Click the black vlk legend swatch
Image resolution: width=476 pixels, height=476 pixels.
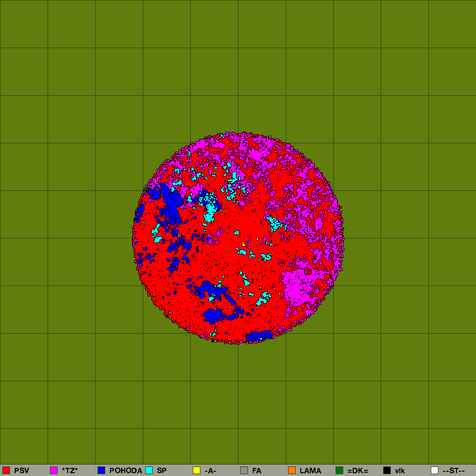point(387,470)
